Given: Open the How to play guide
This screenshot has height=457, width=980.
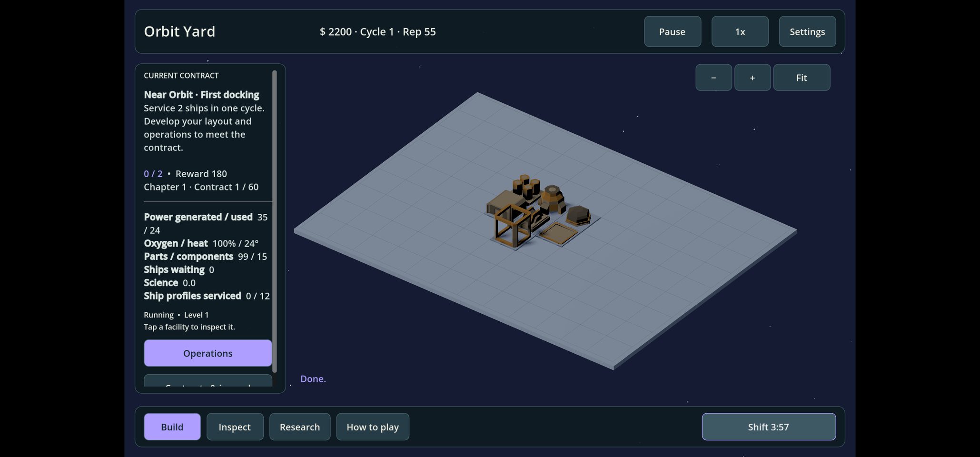Looking at the screenshot, I should pyautogui.click(x=373, y=427).
